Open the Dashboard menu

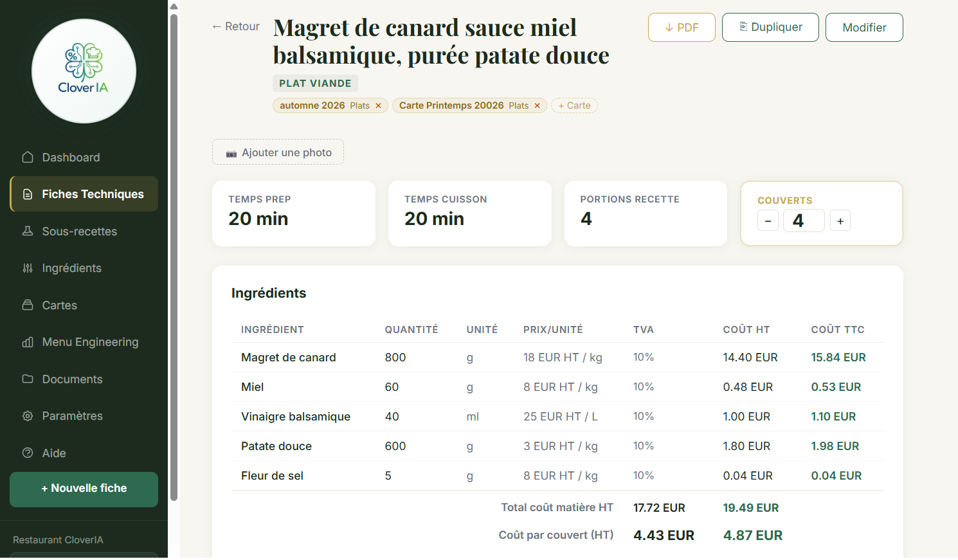(84, 158)
